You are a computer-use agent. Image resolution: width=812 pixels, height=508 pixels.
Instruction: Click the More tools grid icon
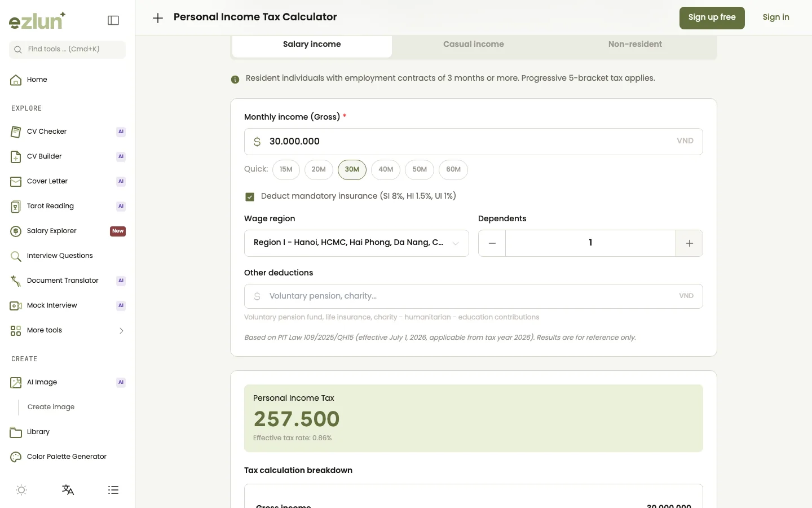(16, 330)
